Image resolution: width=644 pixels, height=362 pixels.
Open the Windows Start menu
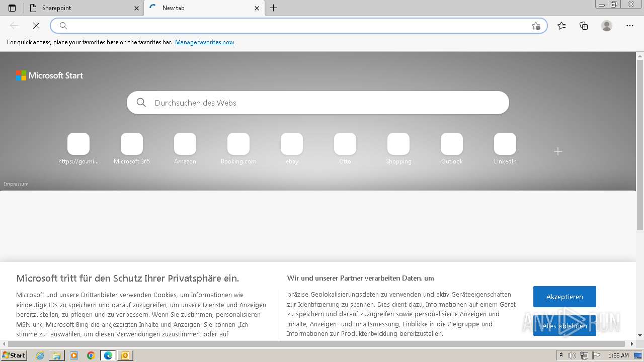pos(14,355)
